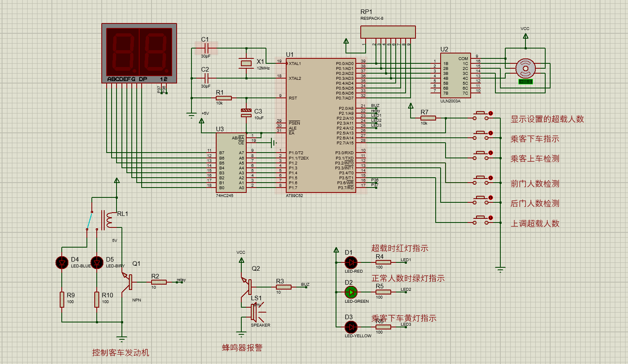Select capacitor C1 30pF
The height and width of the screenshot is (364, 628).
(206, 48)
